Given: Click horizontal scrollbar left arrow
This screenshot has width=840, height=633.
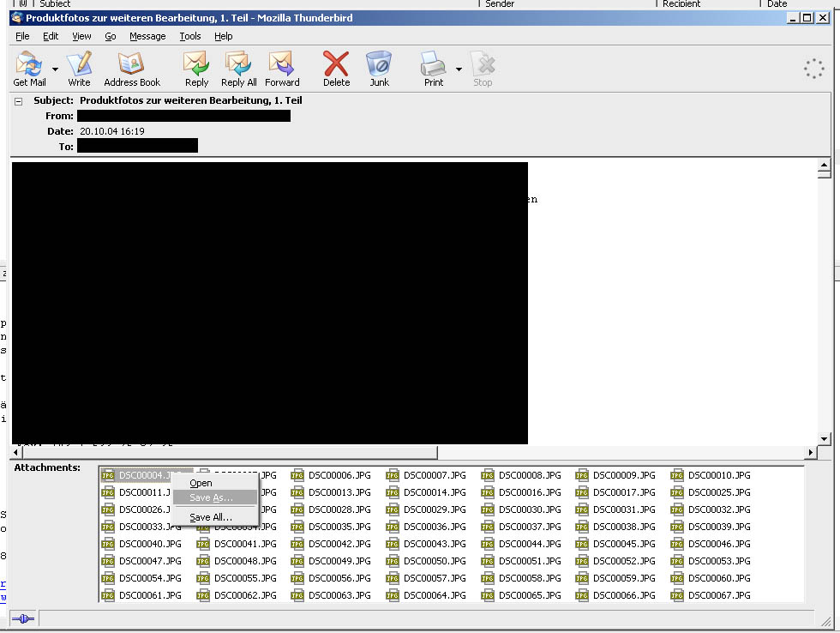Looking at the screenshot, I should coord(15,452).
